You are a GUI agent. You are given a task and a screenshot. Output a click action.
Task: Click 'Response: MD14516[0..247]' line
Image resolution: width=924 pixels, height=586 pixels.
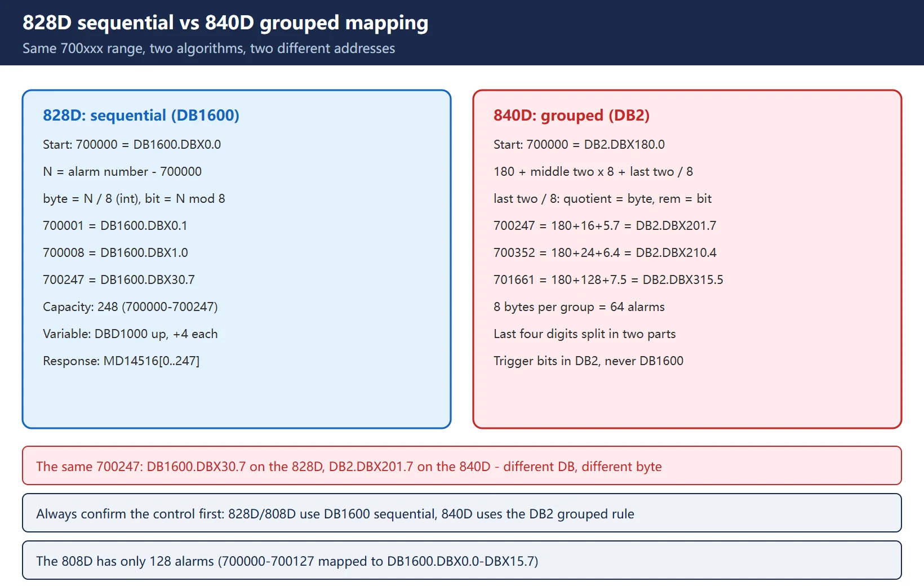pyautogui.click(x=121, y=361)
